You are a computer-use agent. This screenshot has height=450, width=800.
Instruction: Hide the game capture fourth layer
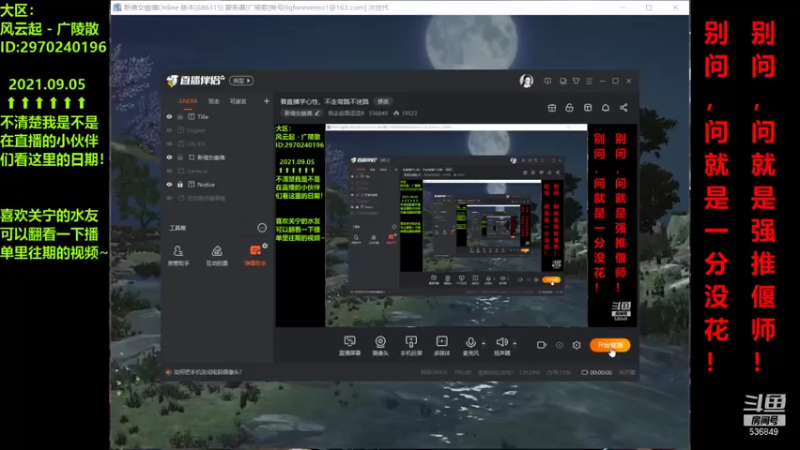(169, 158)
